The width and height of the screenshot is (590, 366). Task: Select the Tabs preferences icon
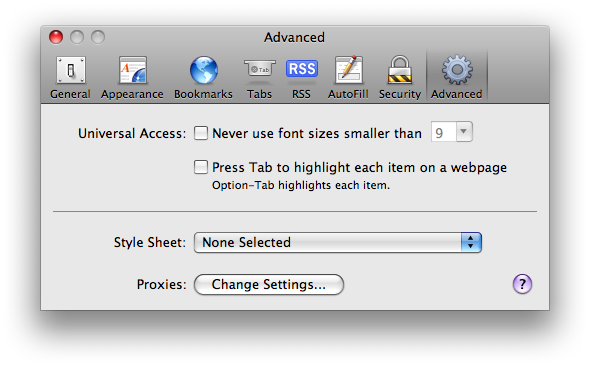click(x=259, y=77)
